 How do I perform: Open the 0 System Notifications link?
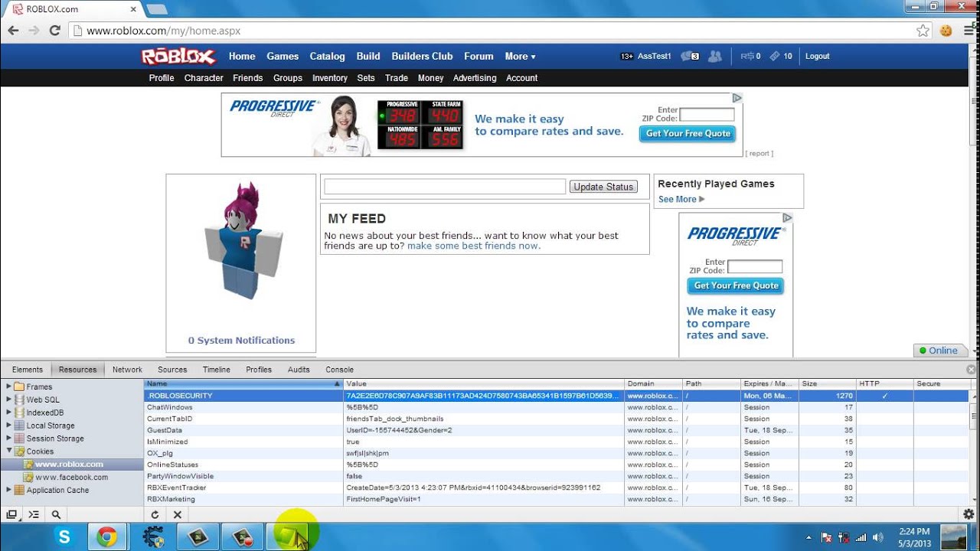point(241,340)
